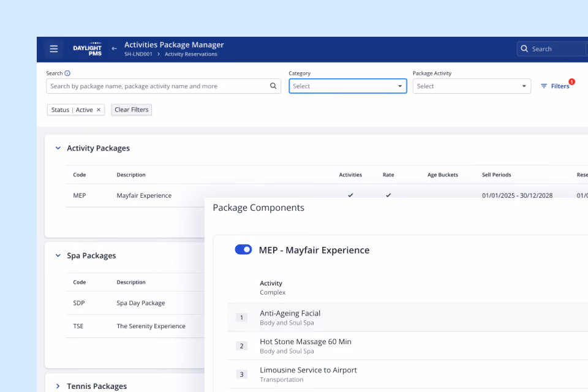
Task: Go back using the left arrow icon
Action: click(x=114, y=48)
